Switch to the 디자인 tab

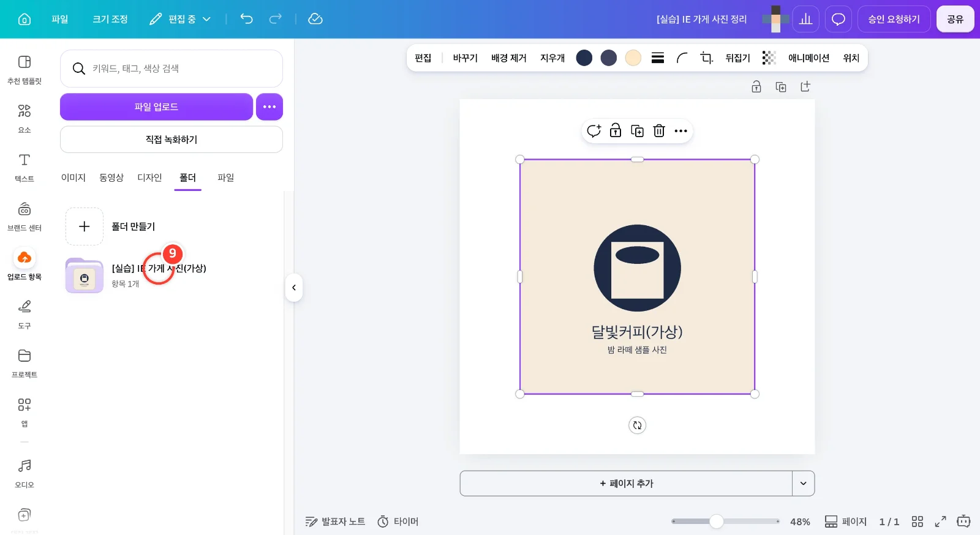pos(149,178)
